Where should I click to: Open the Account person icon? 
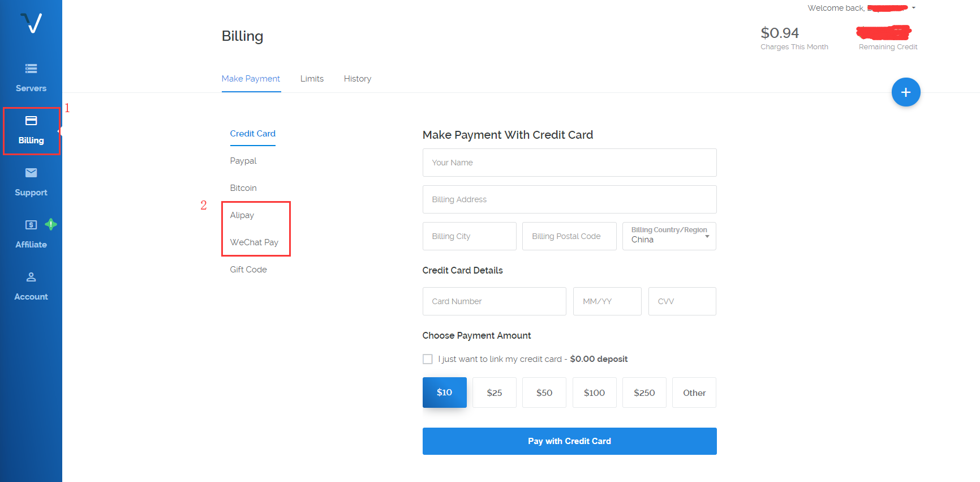click(x=31, y=277)
